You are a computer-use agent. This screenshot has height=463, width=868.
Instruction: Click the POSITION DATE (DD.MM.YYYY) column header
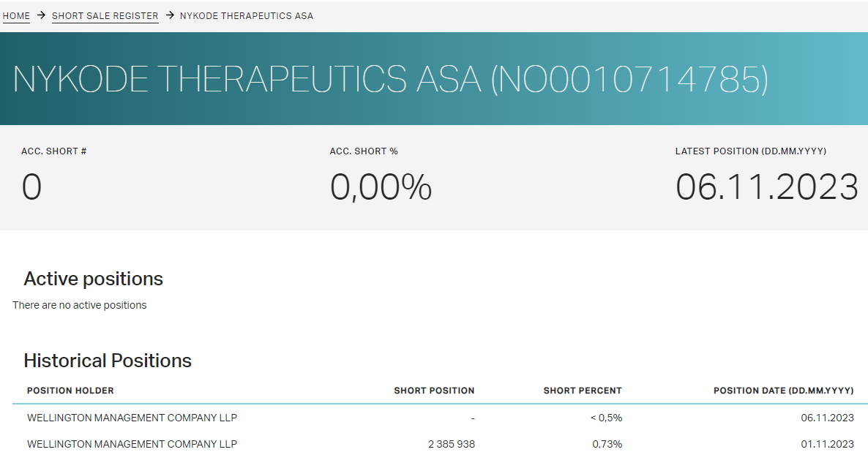point(784,391)
